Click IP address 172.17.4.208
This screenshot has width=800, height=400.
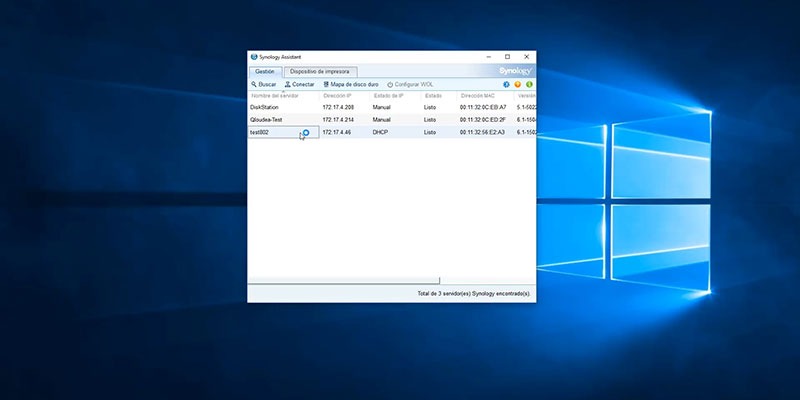point(338,107)
